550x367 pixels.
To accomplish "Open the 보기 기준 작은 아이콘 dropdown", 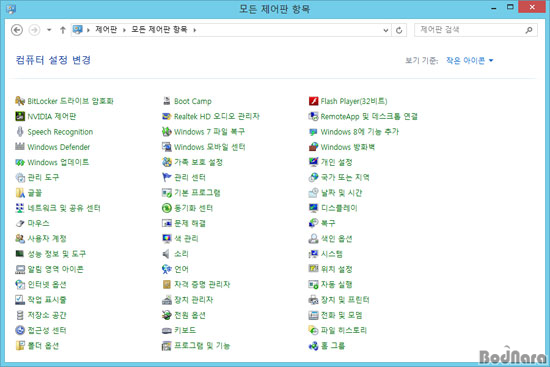I will coord(470,60).
